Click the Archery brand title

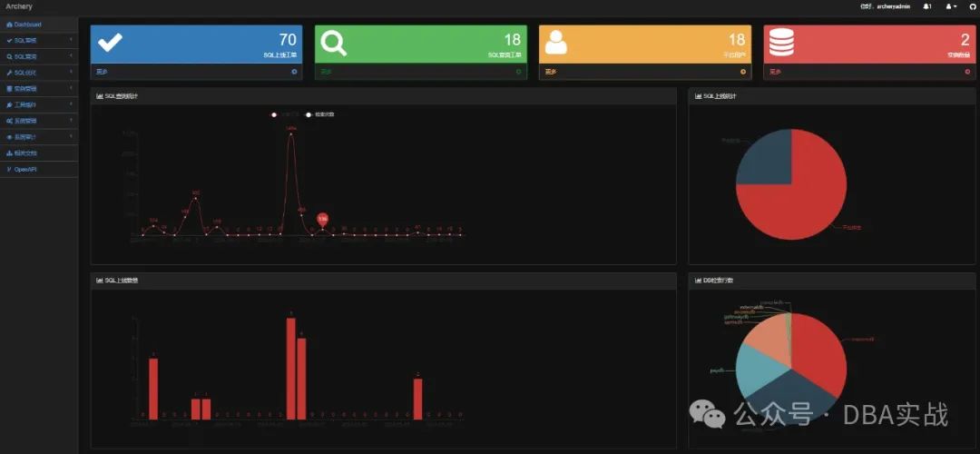(19, 6)
